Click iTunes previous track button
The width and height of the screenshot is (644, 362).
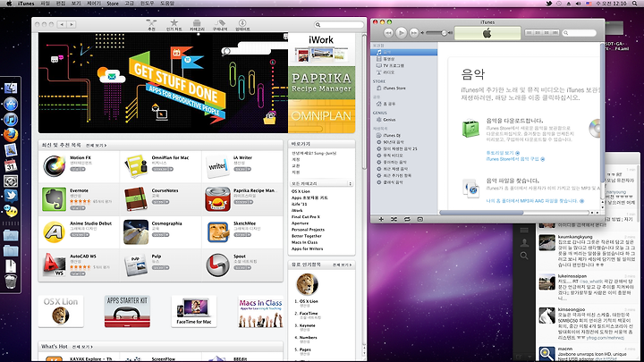point(388,32)
